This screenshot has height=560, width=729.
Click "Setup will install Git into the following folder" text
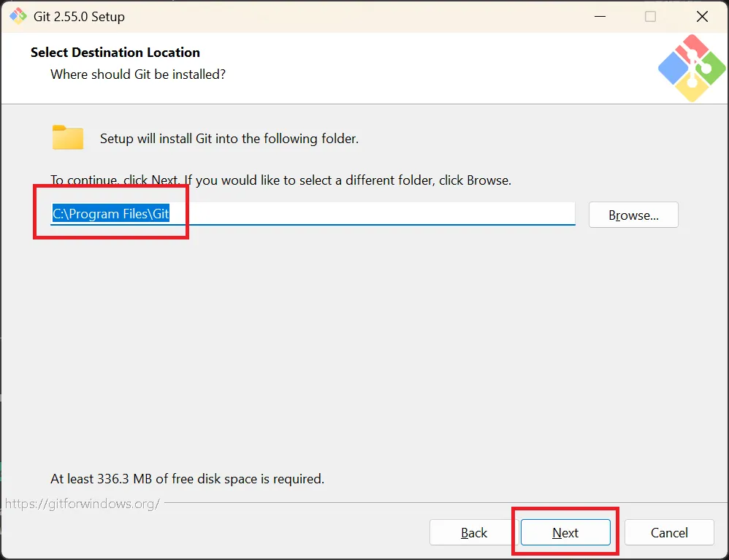[229, 139]
